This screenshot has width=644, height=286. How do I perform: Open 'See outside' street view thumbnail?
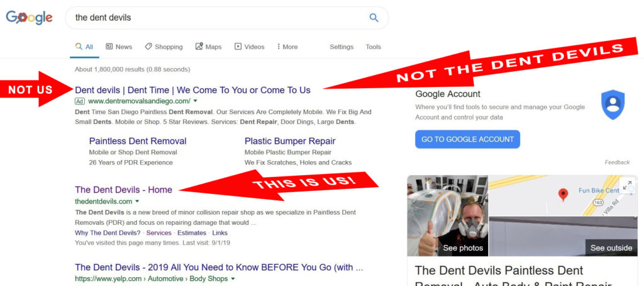[563, 236]
